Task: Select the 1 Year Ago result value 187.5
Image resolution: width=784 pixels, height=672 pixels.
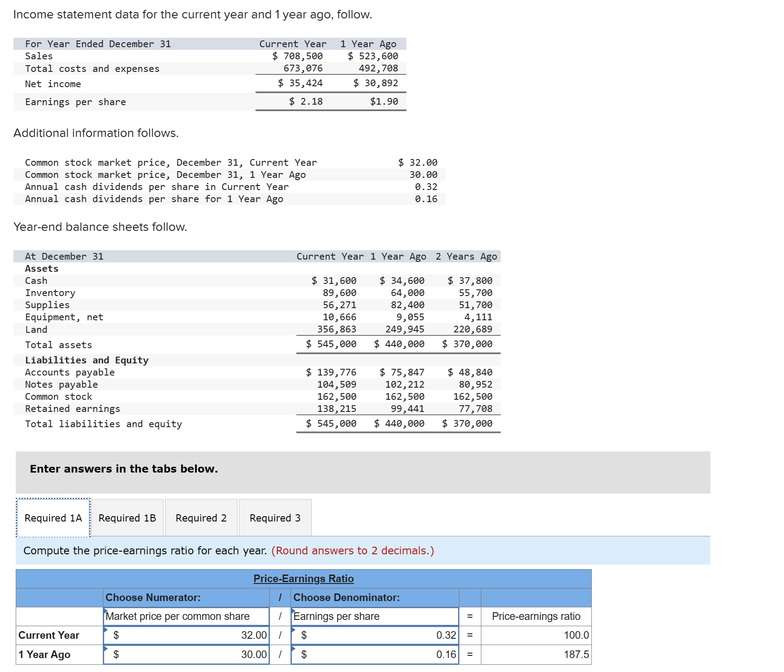Action: pyautogui.click(x=576, y=654)
